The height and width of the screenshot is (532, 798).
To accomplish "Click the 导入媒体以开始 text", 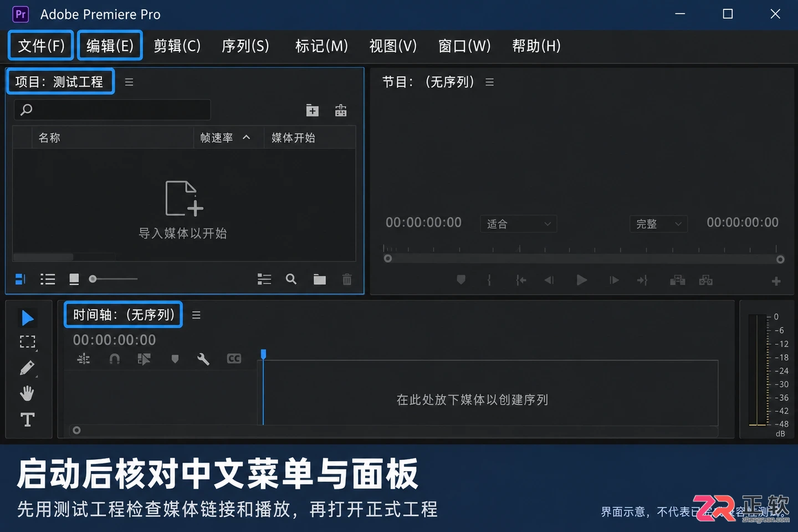I will click(x=183, y=233).
